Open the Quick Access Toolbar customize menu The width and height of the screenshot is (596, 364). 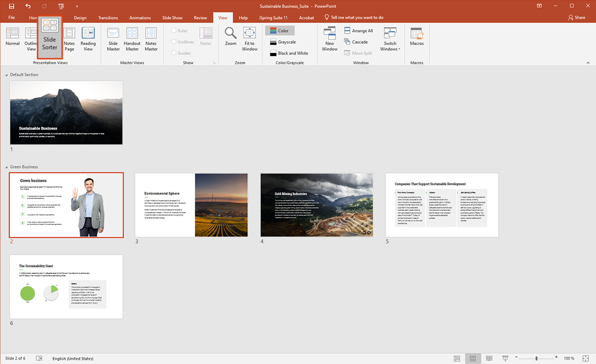pyautogui.click(x=77, y=6)
